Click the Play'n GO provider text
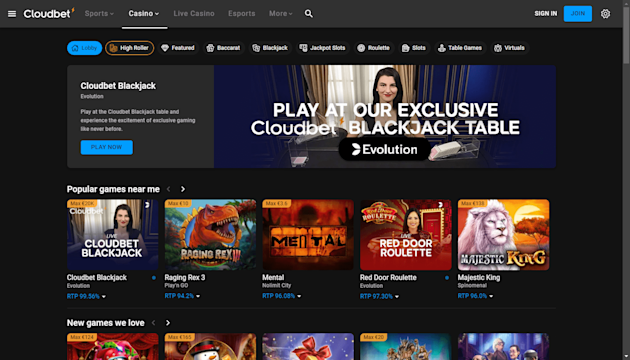Screen dimensions: 630x360 click(176, 286)
